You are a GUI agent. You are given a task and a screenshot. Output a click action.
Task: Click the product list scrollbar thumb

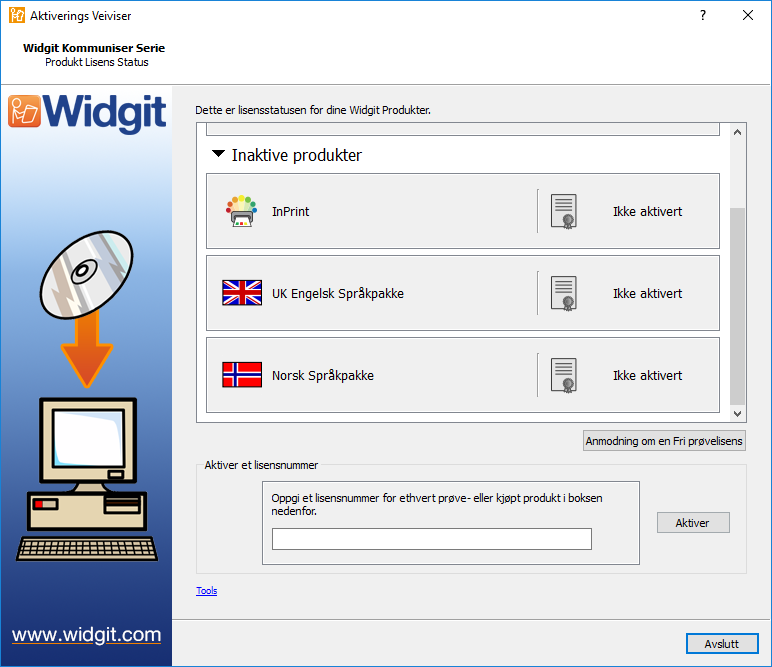pos(737,306)
